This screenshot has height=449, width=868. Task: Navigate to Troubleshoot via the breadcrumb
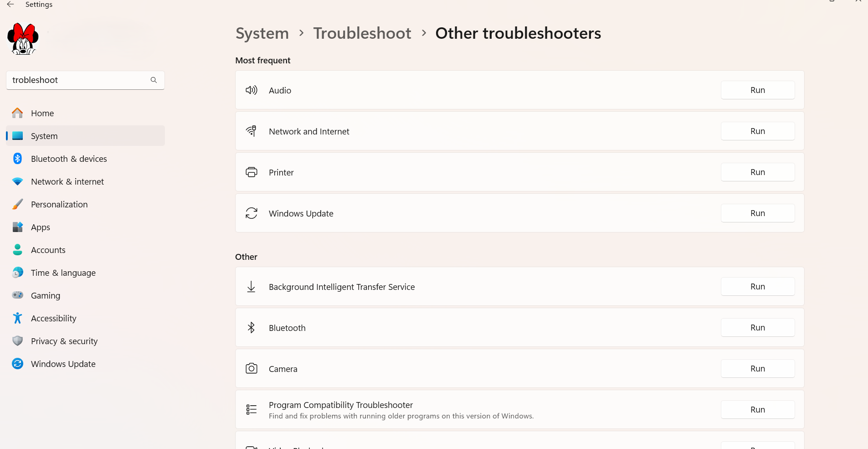pyautogui.click(x=362, y=33)
